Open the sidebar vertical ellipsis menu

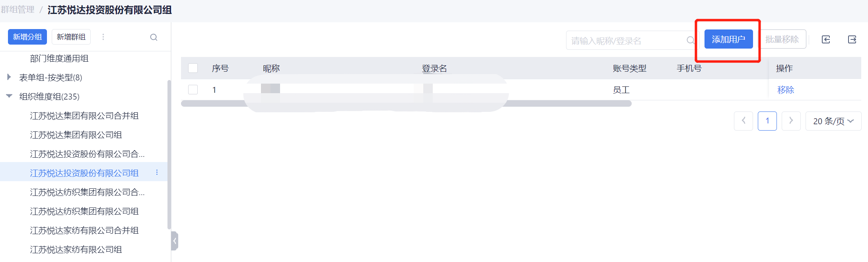(x=103, y=37)
